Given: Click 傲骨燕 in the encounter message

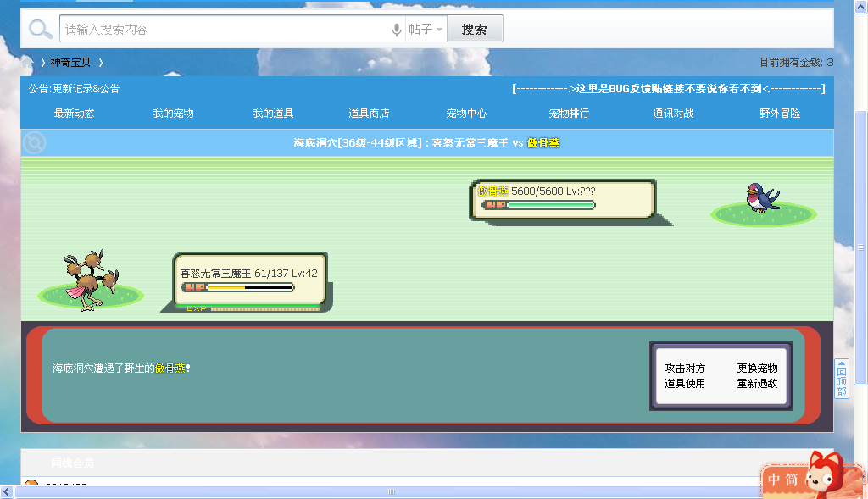Looking at the screenshot, I should click(x=170, y=369).
